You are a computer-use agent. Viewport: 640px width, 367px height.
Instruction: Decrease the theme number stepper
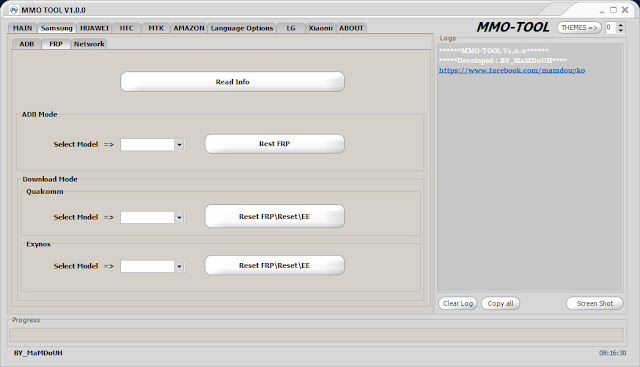pyautogui.click(x=621, y=30)
